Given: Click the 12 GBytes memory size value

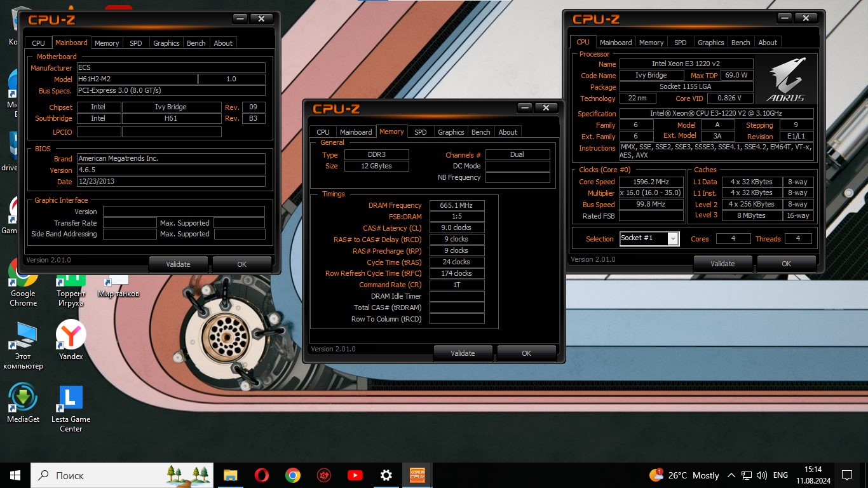Looking at the screenshot, I should [x=376, y=166].
